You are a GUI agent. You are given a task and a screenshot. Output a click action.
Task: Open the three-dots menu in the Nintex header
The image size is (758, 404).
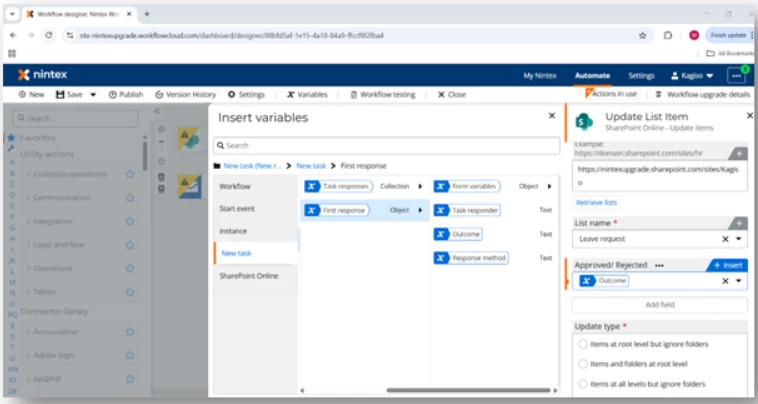pyautogui.click(x=736, y=75)
